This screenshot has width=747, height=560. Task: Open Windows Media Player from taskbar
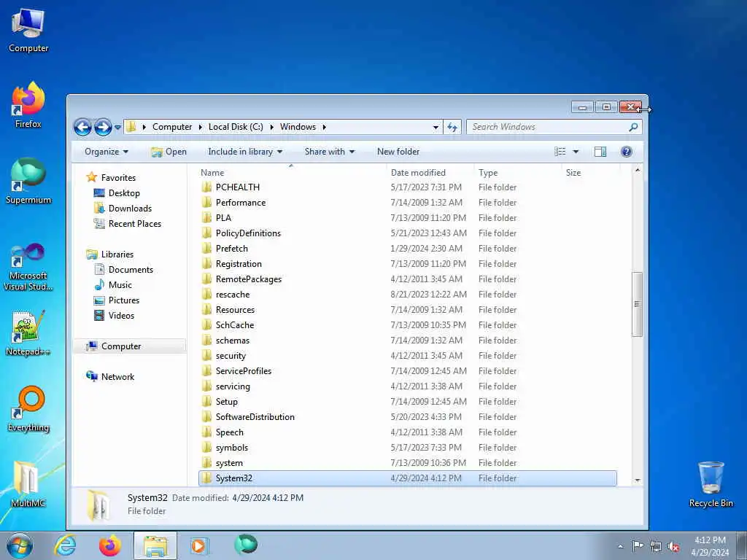[198, 545]
